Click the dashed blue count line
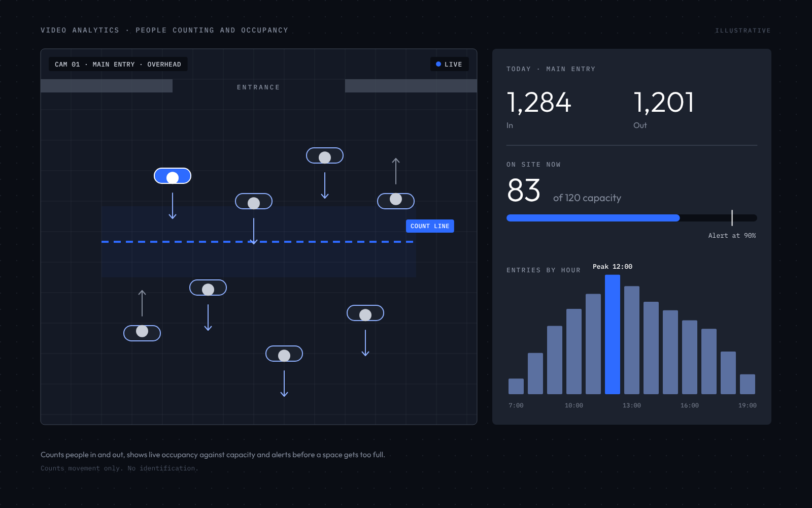The height and width of the screenshot is (508, 812). coord(258,242)
